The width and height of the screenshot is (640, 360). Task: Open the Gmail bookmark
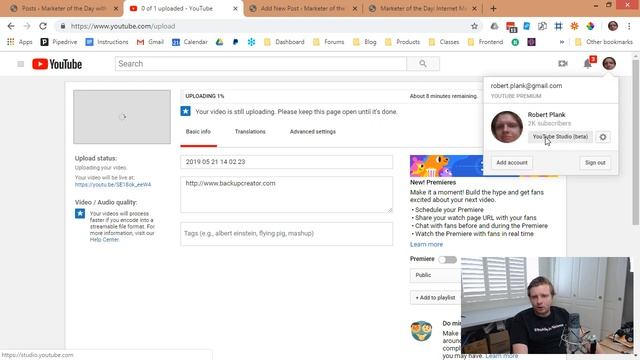coord(150,42)
